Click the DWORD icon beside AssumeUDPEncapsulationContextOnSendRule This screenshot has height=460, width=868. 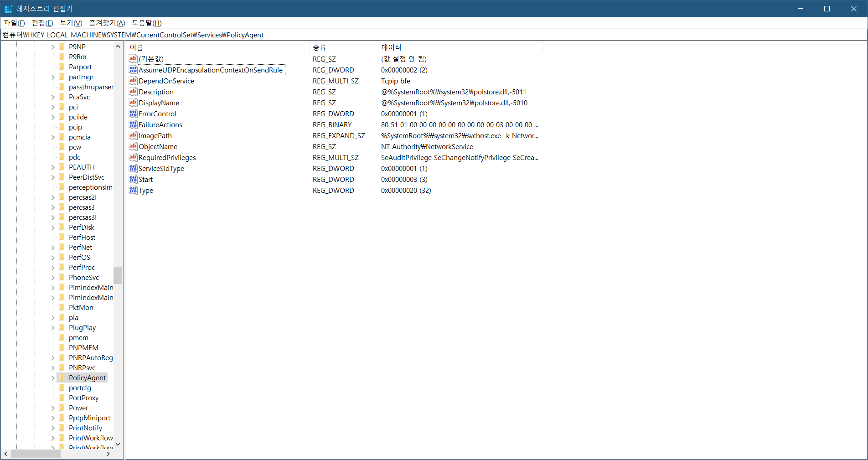[133, 70]
